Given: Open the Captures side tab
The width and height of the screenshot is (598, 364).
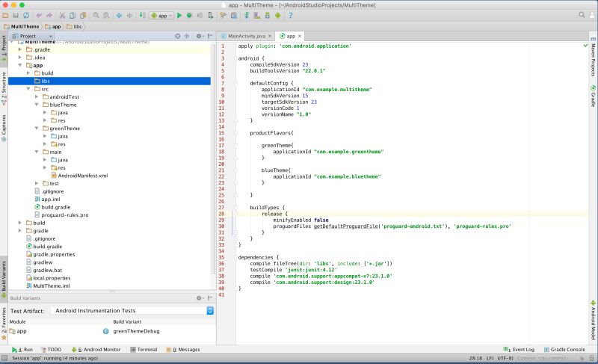Looking at the screenshot, I should (4, 128).
